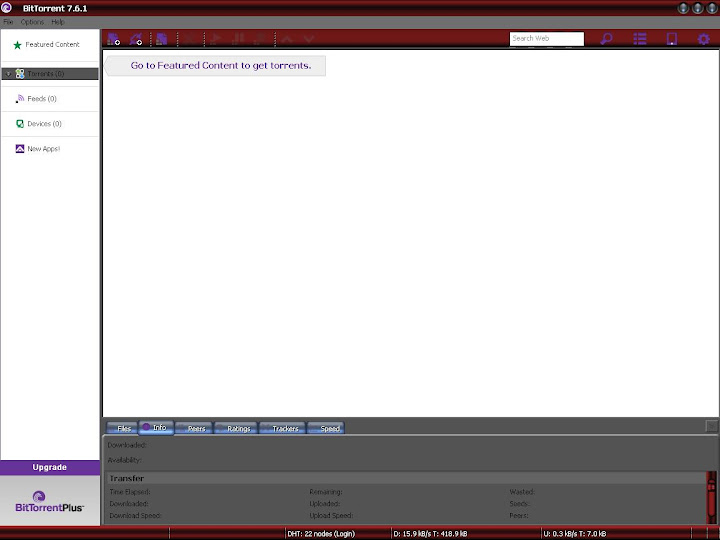This screenshot has height=540, width=720.
Task: Click the Pause torrent toolbar icon
Action: click(237, 39)
